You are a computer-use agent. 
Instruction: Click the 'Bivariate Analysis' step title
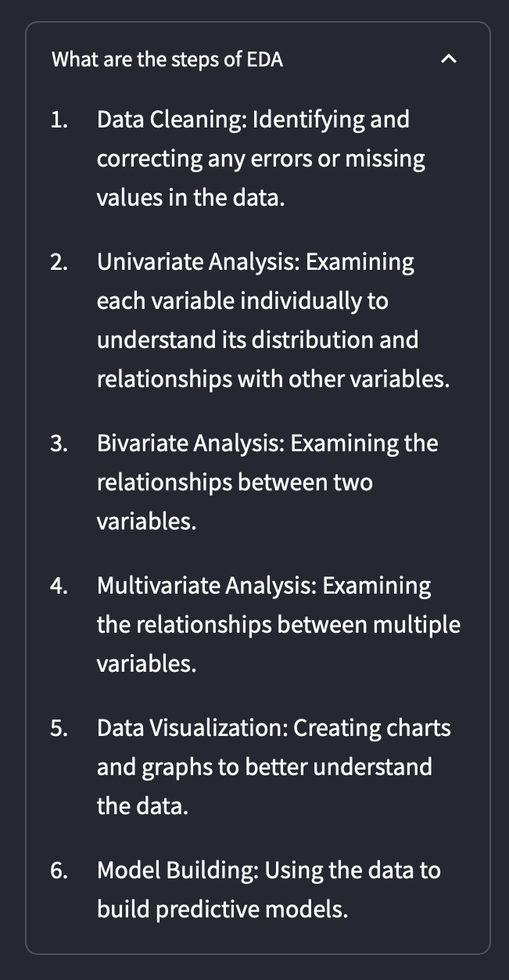[x=190, y=443]
